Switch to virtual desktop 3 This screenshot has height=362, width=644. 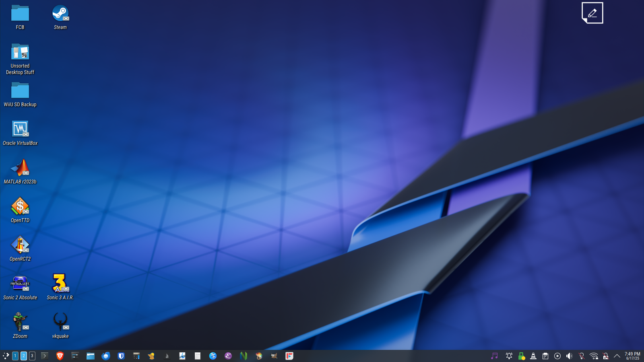[x=32, y=356]
